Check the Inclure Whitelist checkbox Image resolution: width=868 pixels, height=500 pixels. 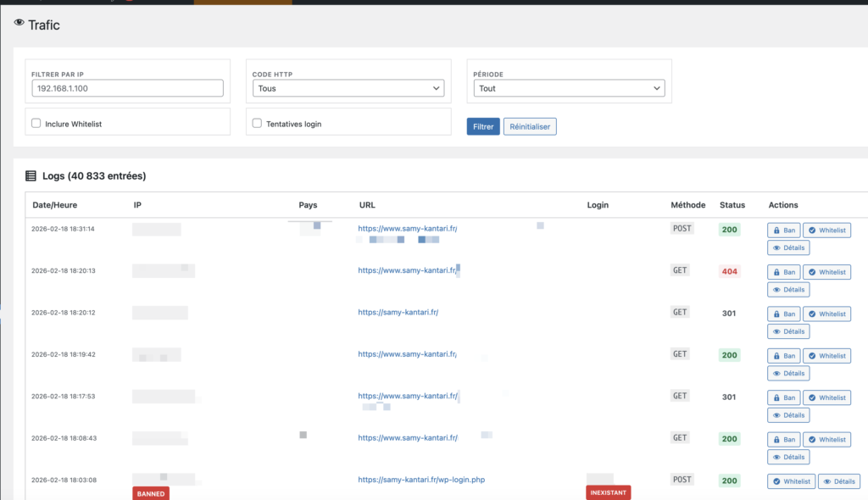click(35, 122)
